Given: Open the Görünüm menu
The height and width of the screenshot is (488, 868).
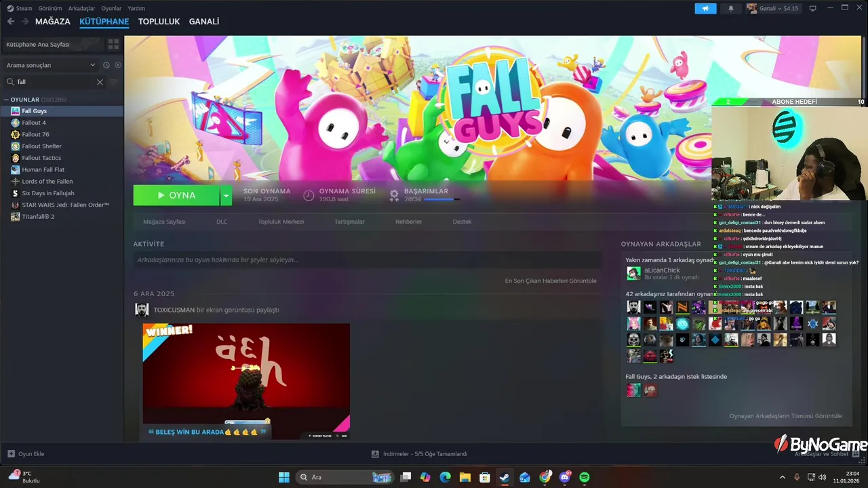Looking at the screenshot, I should tap(50, 8).
